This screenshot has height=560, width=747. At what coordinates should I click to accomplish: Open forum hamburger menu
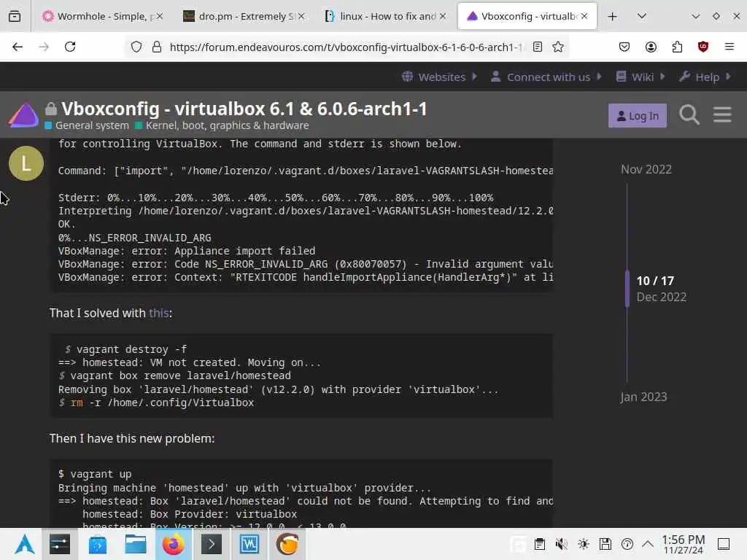coord(722,114)
